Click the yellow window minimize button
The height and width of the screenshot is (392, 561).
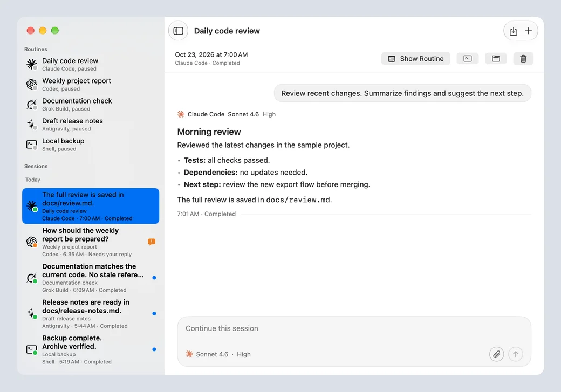(43, 30)
